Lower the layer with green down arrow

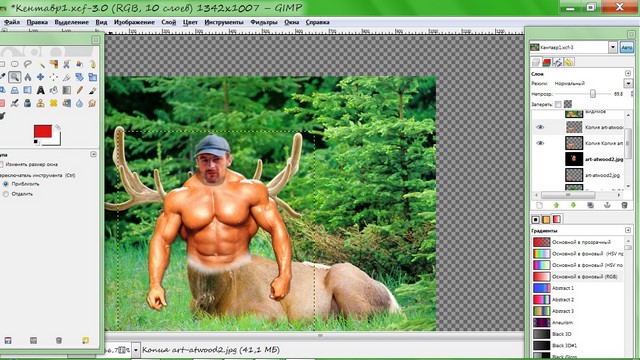[573, 205]
